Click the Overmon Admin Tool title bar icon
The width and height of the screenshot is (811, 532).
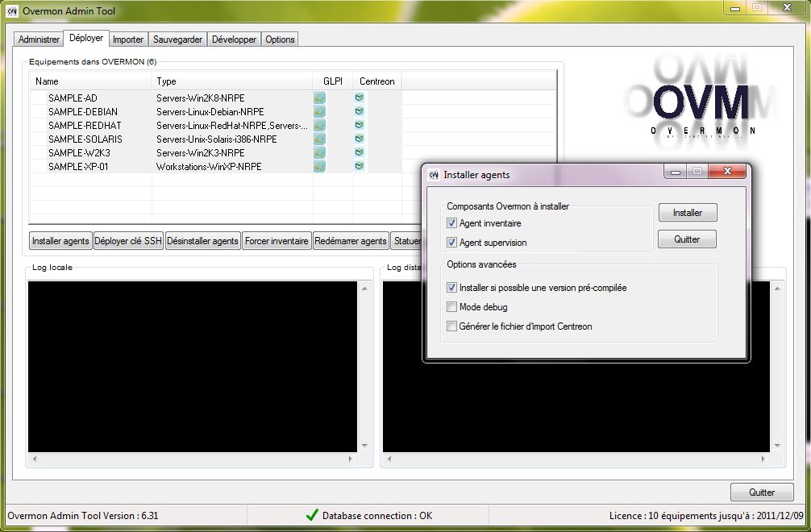[x=12, y=10]
